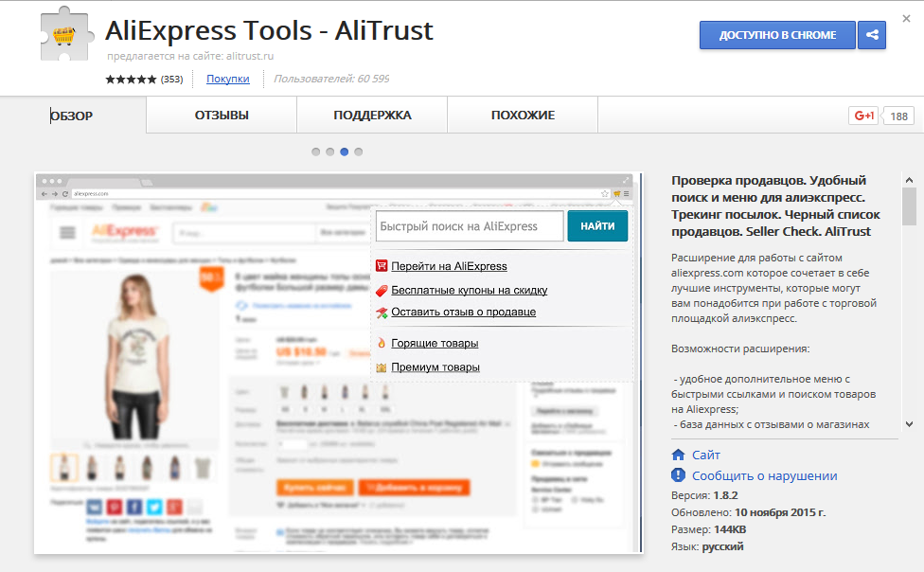Open the Похожие tab
Viewport: 924px width, 572px height.
click(x=524, y=115)
